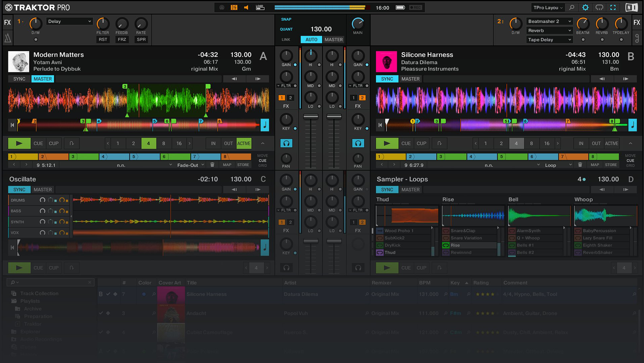Select Track Collection in browser tree

coord(39,293)
